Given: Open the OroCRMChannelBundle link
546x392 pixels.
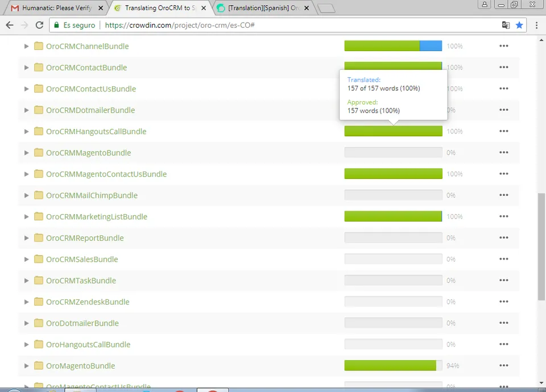Looking at the screenshot, I should click(88, 46).
